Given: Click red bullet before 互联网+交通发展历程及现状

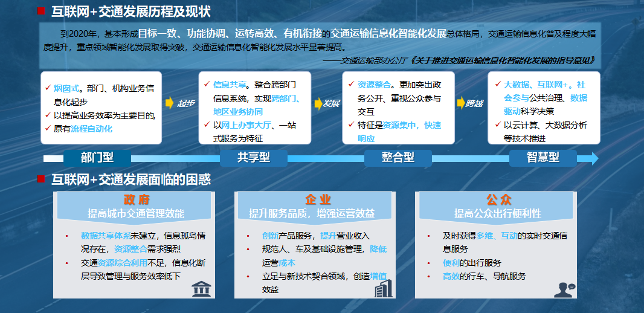Looking at the screenshot, I should [41, 11].
